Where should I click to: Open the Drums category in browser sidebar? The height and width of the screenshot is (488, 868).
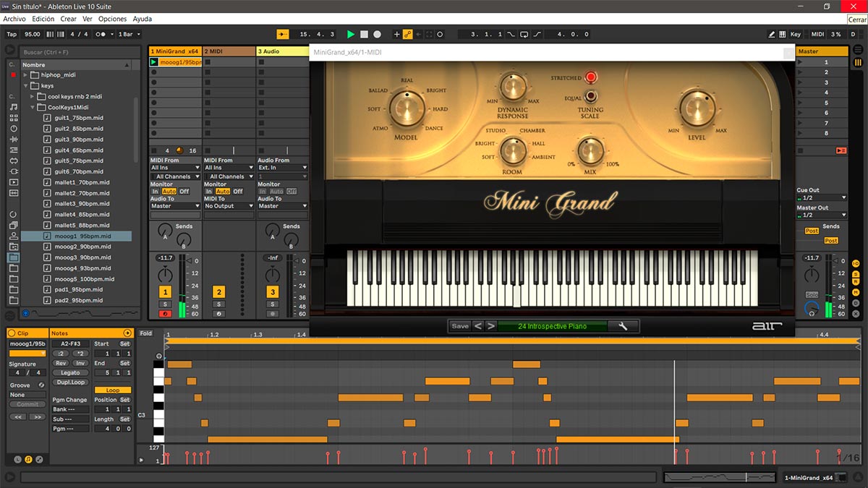[13, 117]
